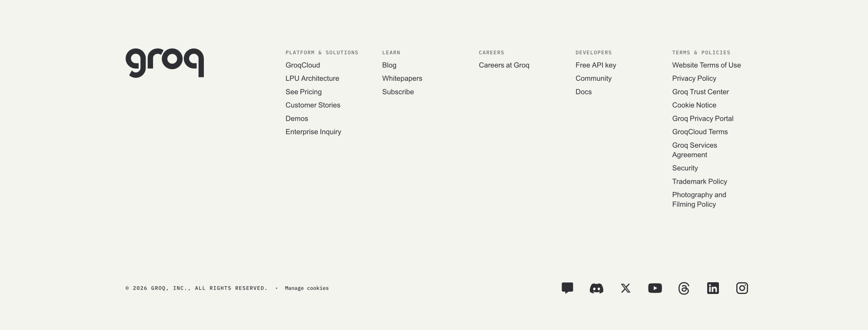The height and width of the screenshot is (330, 868).
Task: Click Careers at Groq link
Action: coord(504,65)
